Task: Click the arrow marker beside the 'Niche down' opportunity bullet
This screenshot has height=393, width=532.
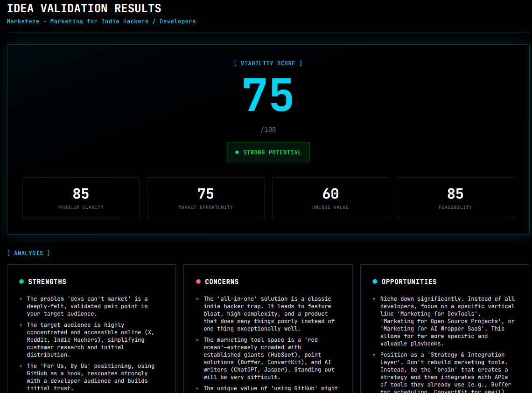Action: (374, 299)
